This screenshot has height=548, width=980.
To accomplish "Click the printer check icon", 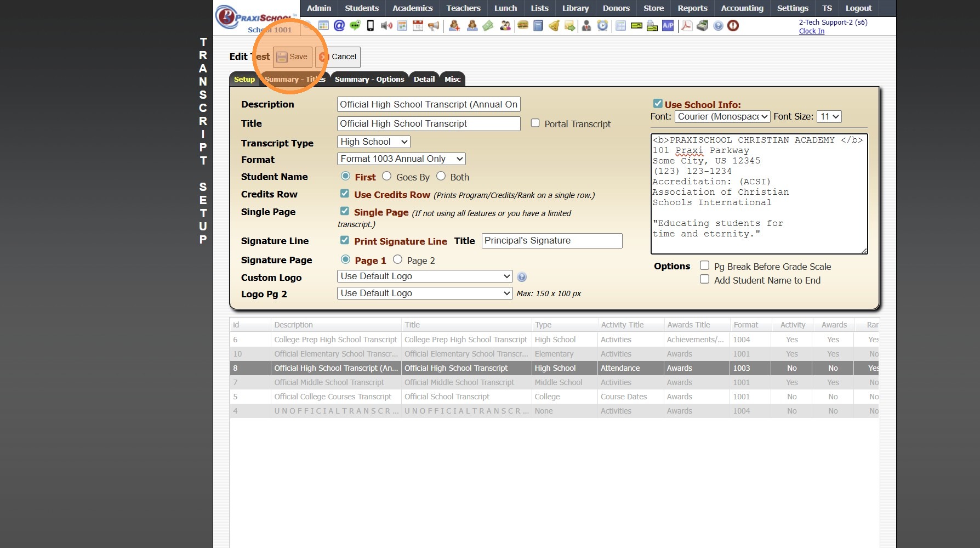I will pos(652,26).
